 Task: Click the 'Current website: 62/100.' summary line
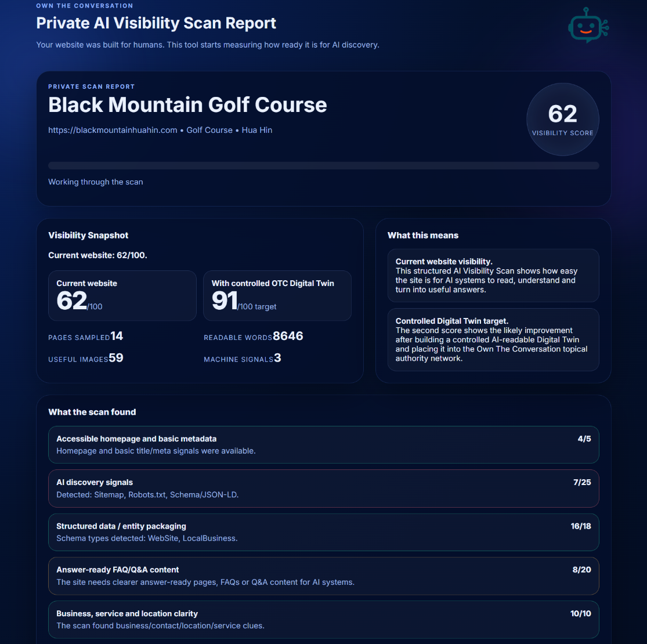[x=98, y=255]
